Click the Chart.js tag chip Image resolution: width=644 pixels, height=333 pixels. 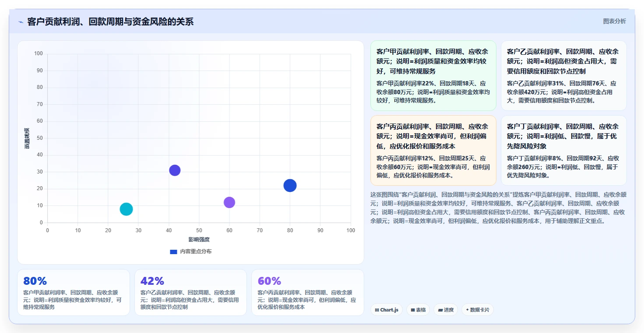coord(387,310)
